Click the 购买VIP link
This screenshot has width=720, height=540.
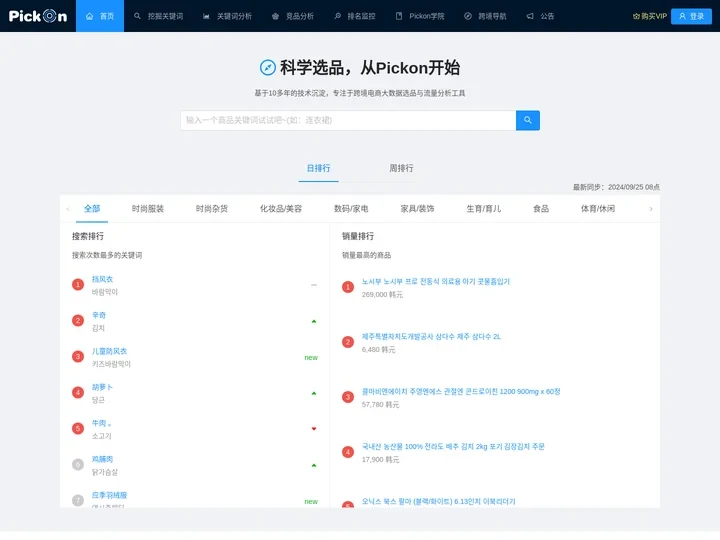(x=650, y=16)
